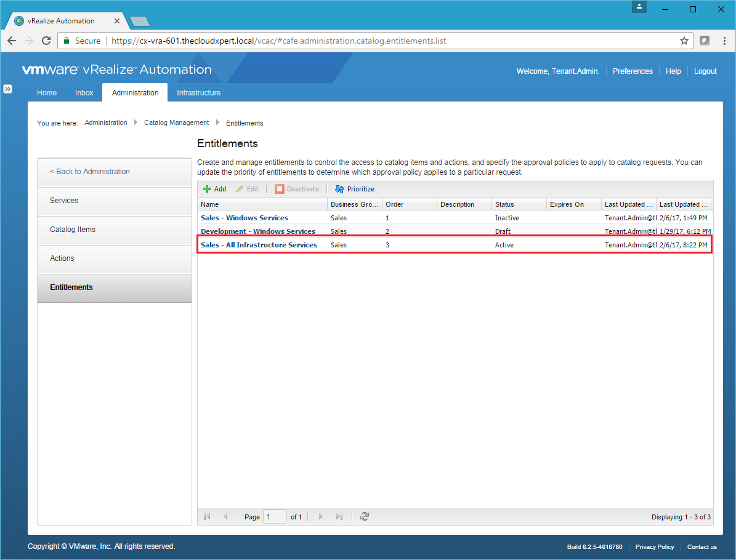Sort by the Status column header

[504, 204]
